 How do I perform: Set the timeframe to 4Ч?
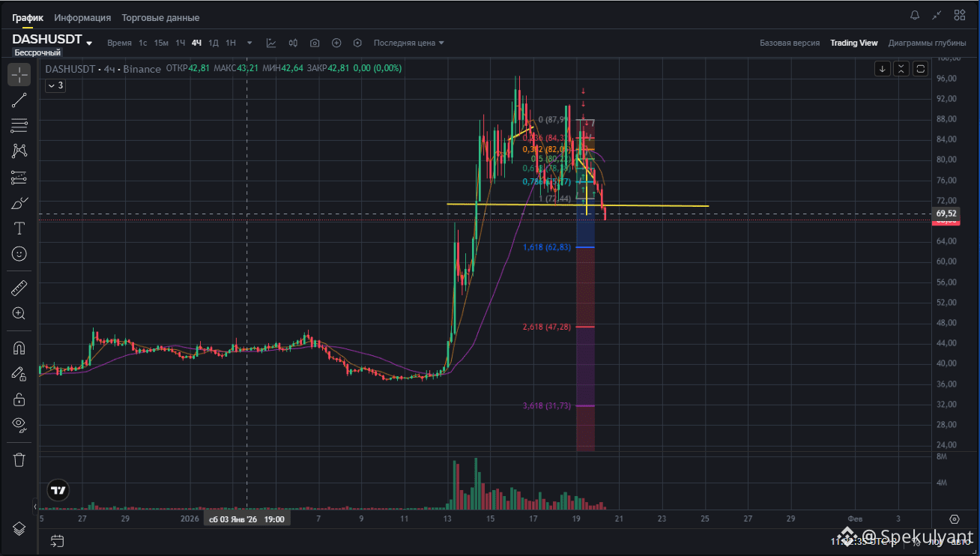pos(196,43)
